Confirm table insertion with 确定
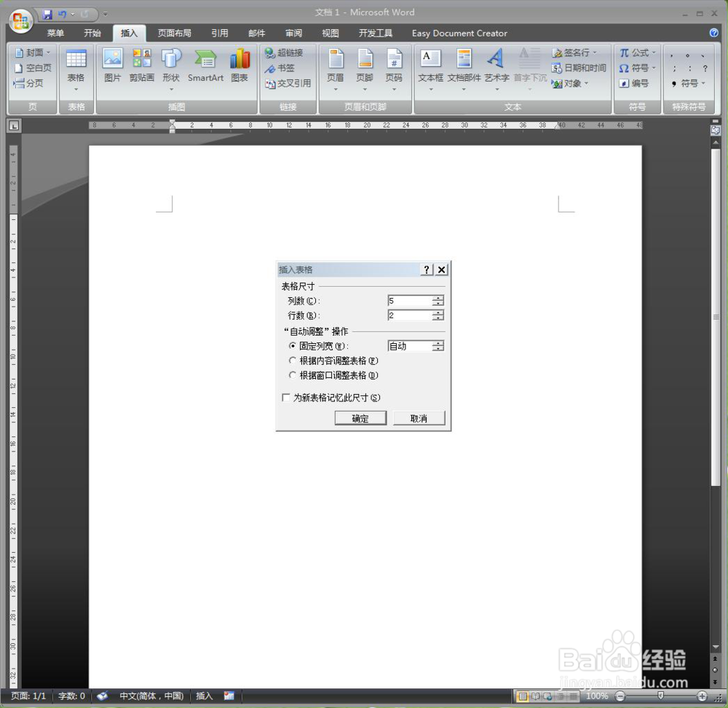728x708 pixels. point(360,417)
